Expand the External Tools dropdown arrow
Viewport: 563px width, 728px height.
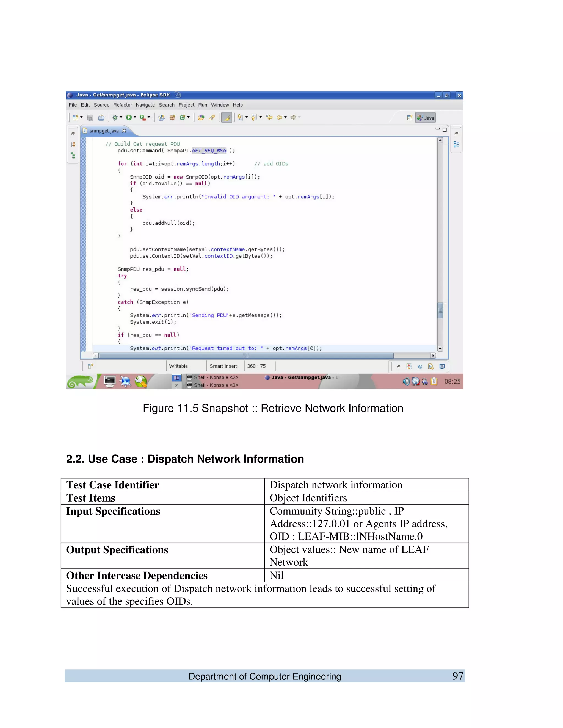[x=149, y=117]
